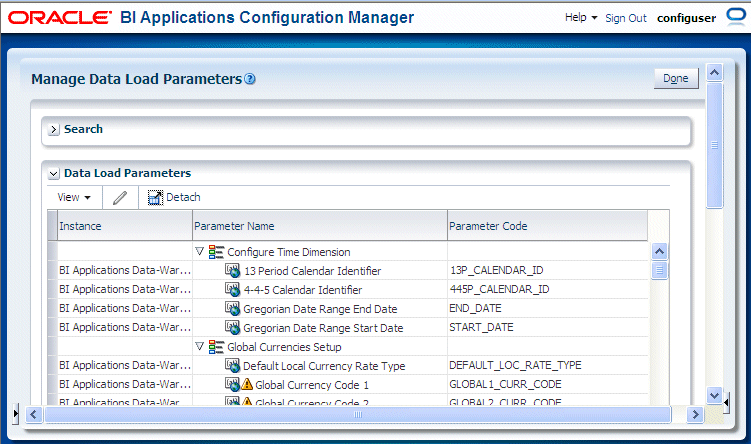Image resolution: width=751 pixels, height=444 pixels.
Task: Collapse the Configure Time Dimension tree node
Action: tap(200, 251)
